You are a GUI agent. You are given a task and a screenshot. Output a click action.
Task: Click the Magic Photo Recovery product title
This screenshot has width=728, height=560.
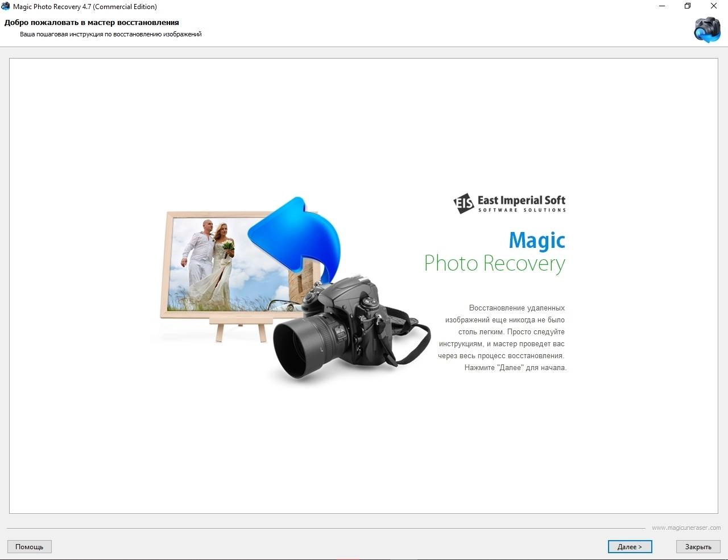click(x=495, y=252)
